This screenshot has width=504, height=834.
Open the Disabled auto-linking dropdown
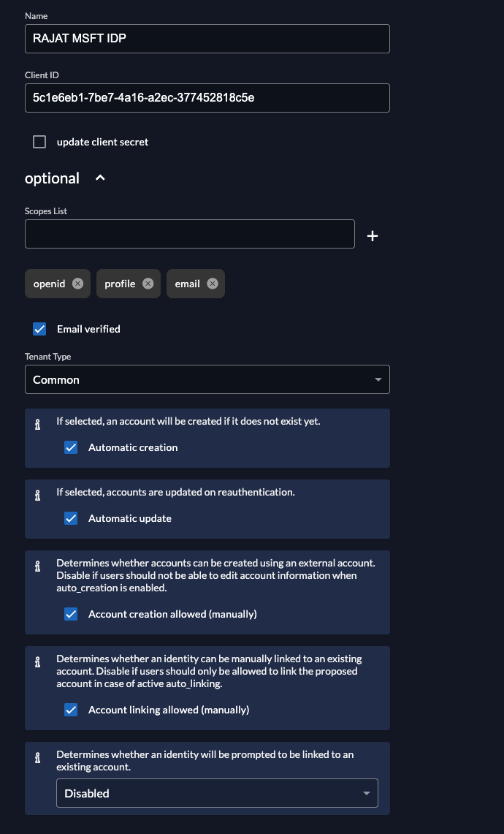(x=217, y=793)
